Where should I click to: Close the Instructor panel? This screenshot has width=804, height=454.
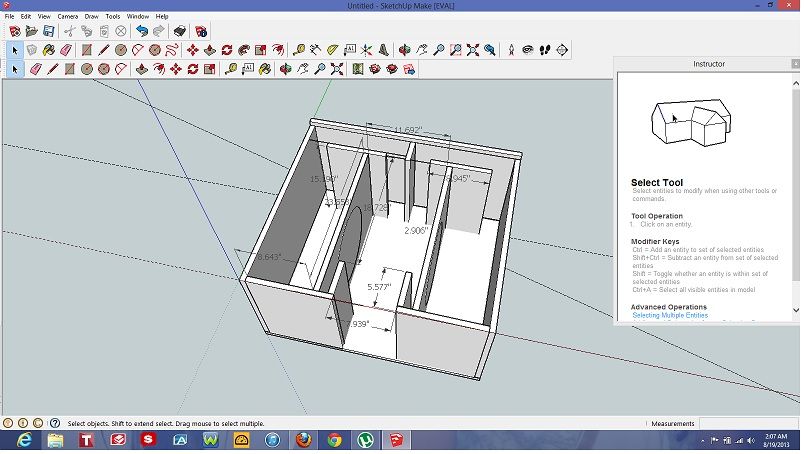point(795,64)
